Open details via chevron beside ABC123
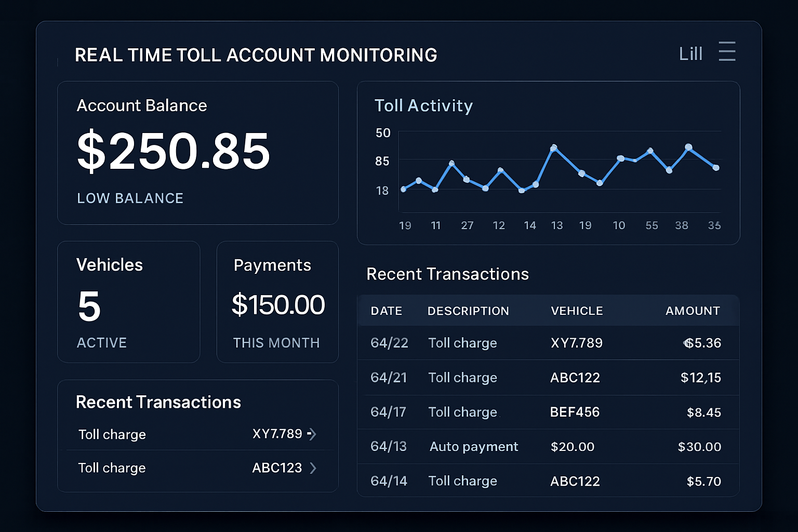This screenshot has height=532, width=798. point(312,468)
